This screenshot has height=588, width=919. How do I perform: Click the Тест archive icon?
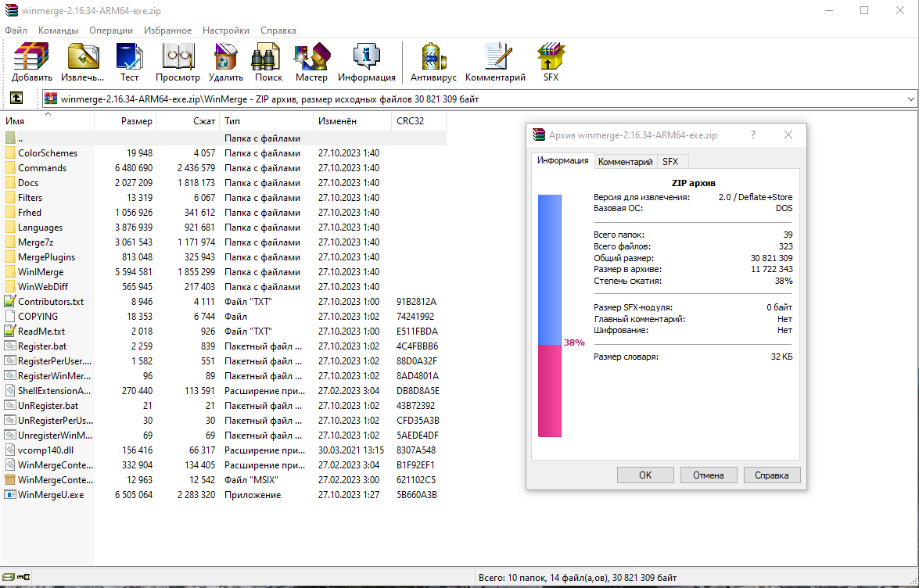click(129, 56)
